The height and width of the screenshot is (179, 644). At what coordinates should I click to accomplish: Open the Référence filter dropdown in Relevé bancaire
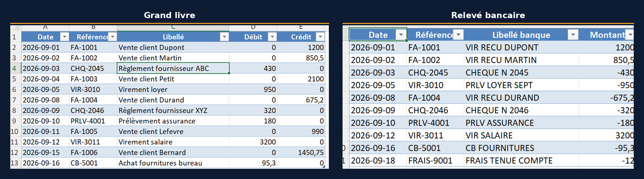click(458, 35)
